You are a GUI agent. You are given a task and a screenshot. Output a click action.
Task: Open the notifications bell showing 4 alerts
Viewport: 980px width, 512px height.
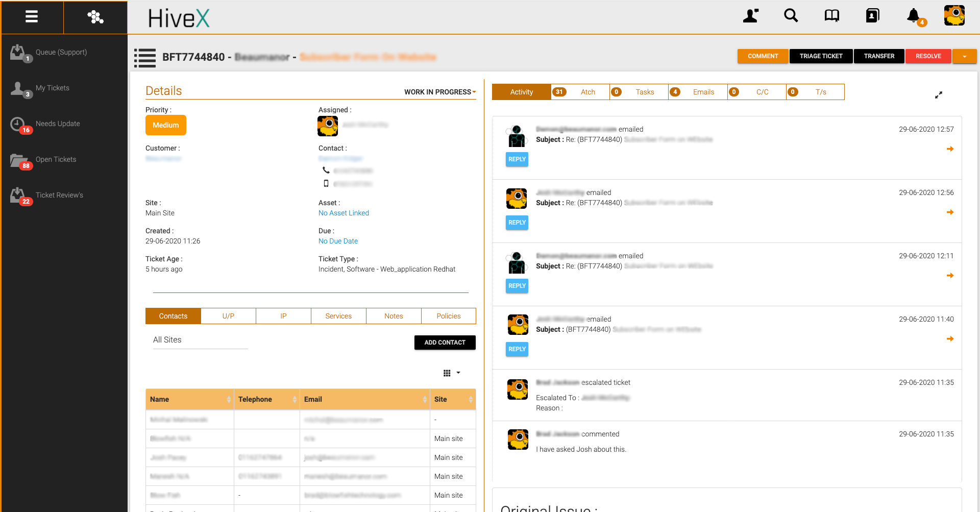914,16
